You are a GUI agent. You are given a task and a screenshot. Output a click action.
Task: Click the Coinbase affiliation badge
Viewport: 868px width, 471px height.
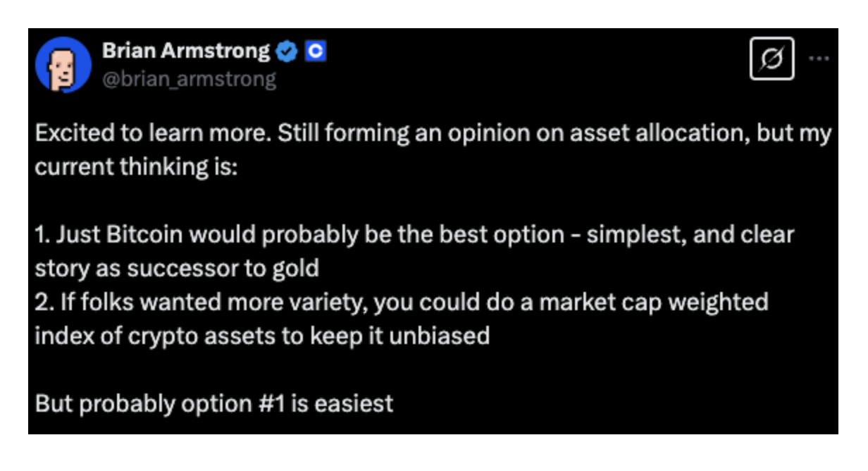(x=315, y=51)
